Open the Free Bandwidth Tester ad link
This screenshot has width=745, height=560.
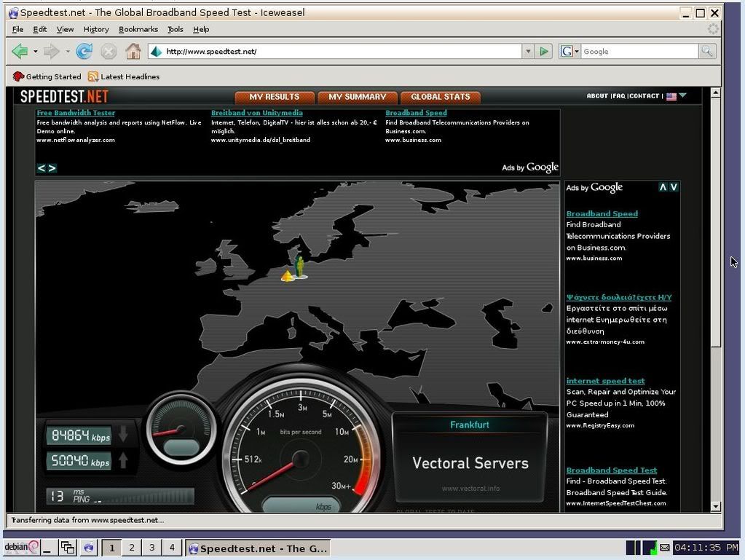(76, 113)
